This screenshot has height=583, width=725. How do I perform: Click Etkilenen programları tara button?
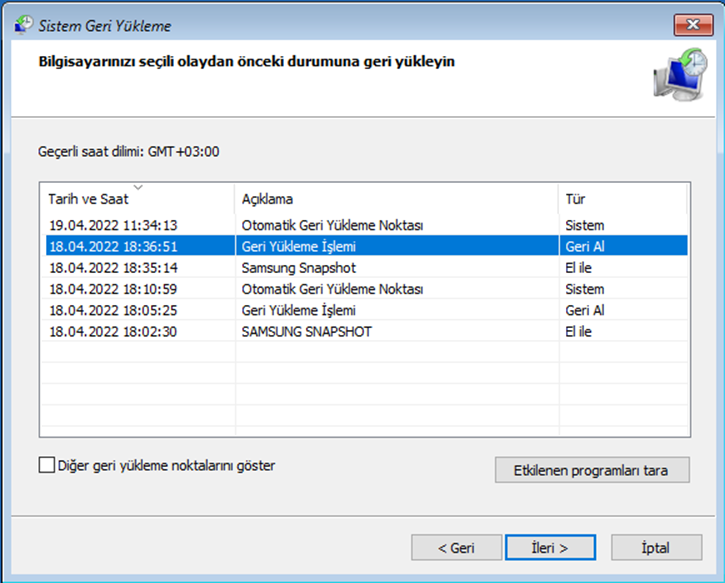(x=592, y=470)
